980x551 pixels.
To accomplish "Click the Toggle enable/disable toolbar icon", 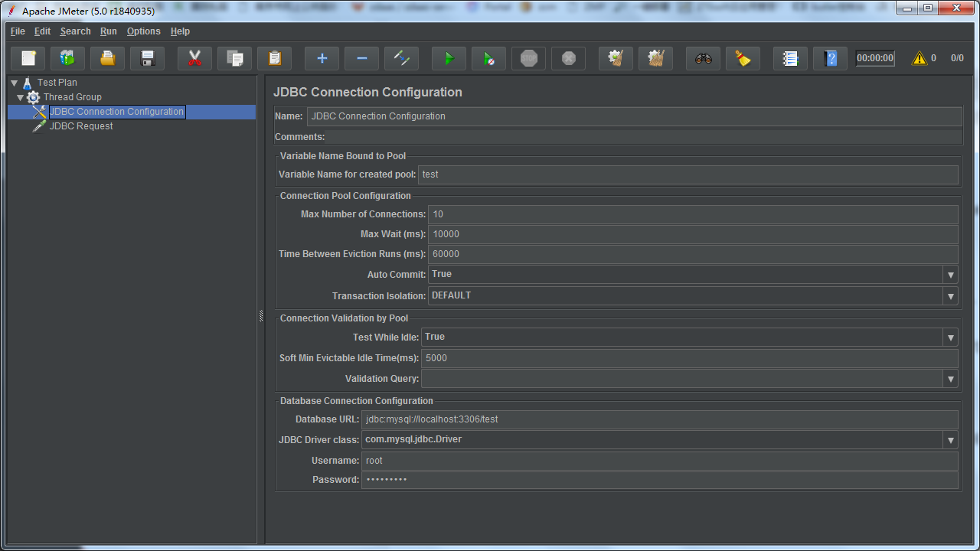I will coord(401,58).
